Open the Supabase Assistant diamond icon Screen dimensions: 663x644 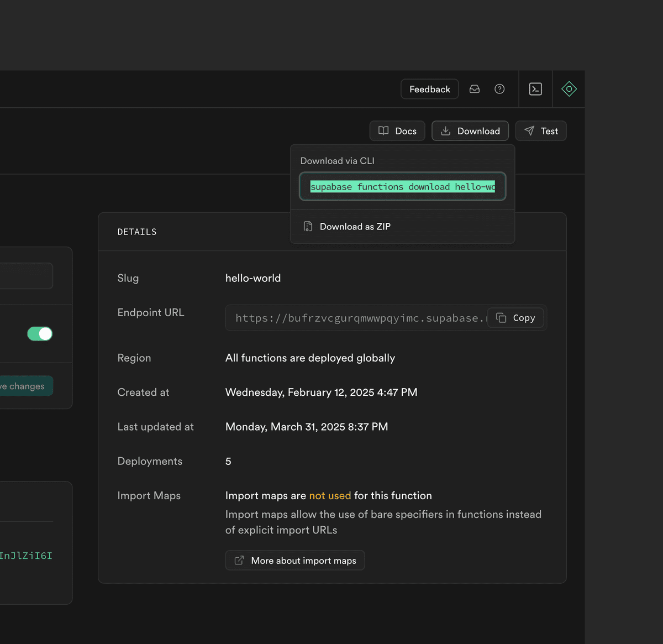pos(569,88)
